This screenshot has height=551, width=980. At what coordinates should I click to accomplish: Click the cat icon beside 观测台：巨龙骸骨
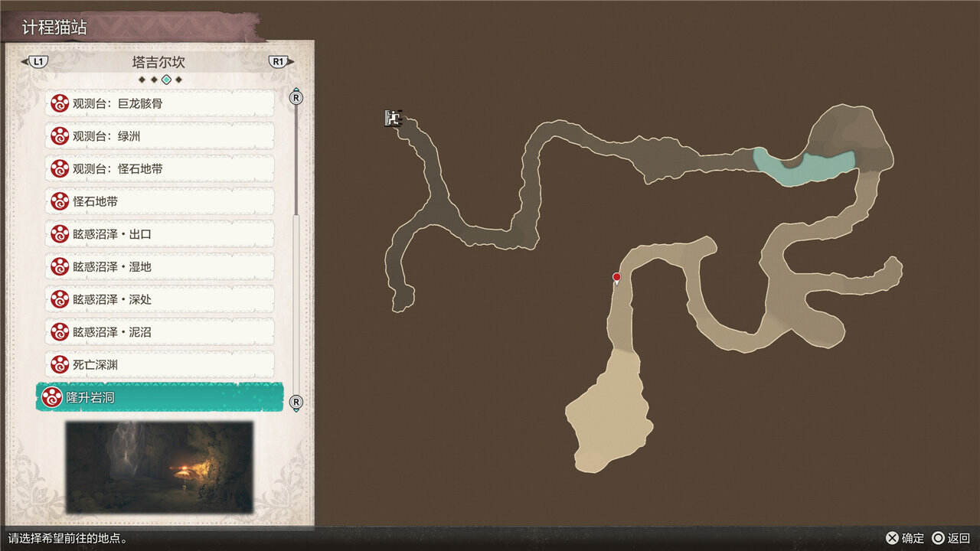pyautogui.click(x=60, y=103)
